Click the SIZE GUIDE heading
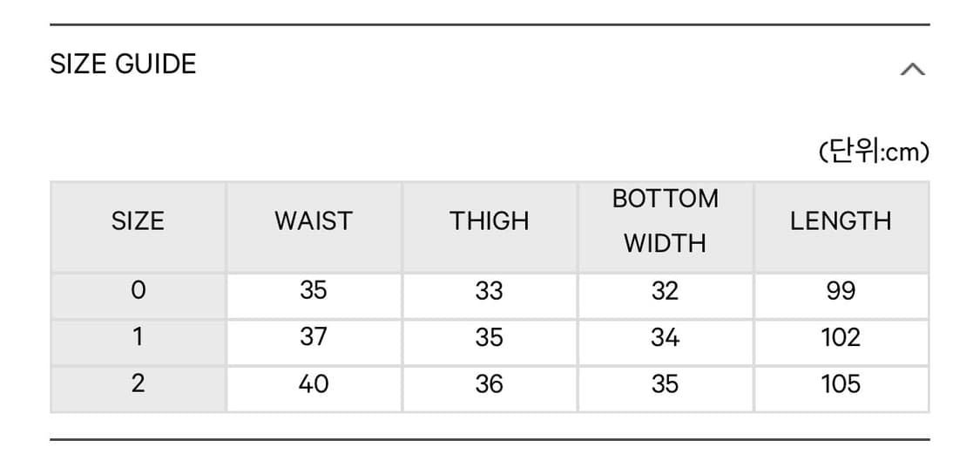Screen dimensions: 980x461 (x=123, y=64)
